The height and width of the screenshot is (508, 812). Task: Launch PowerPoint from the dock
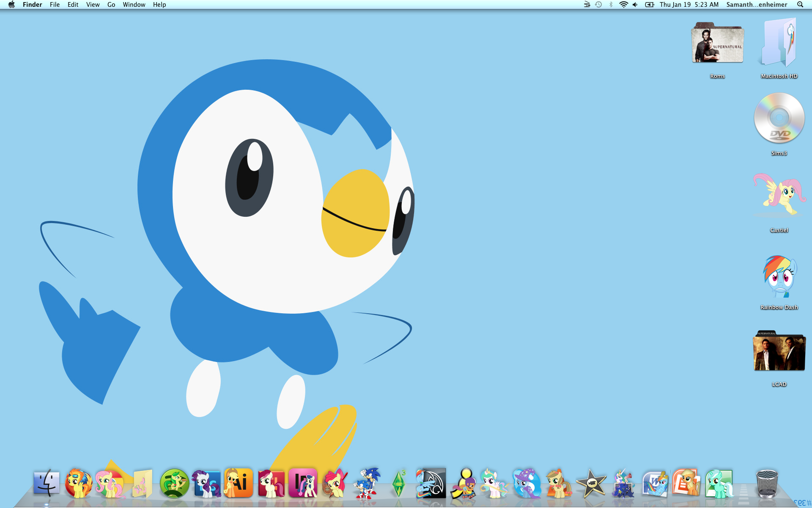click(687, 483)
